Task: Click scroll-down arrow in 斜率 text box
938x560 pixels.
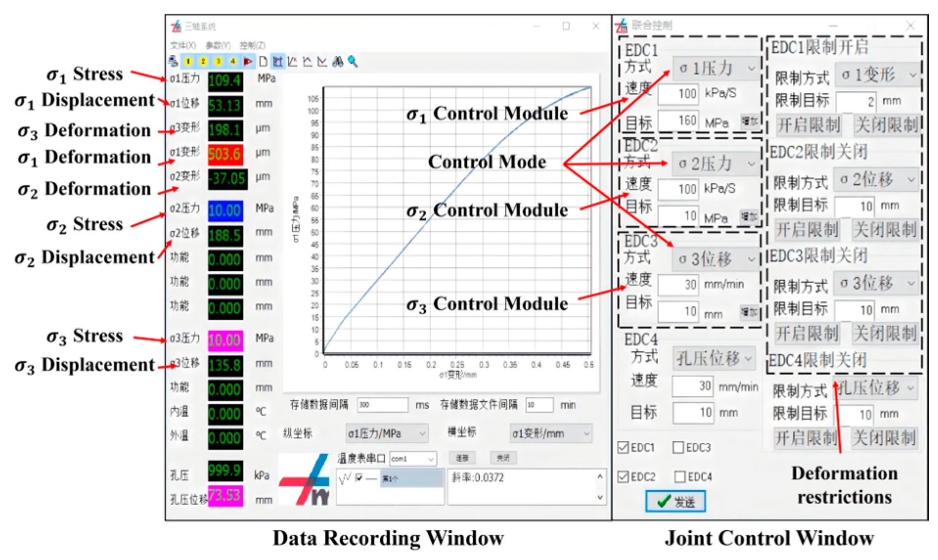Action: pos(600,497)
